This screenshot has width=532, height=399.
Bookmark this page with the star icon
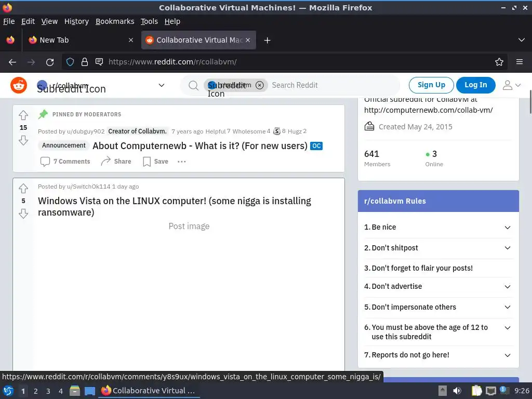[499, 62]
